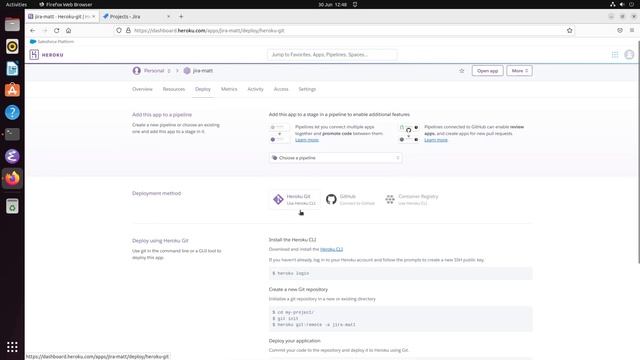Close the Projects - Jira tab

coord(168,16)
